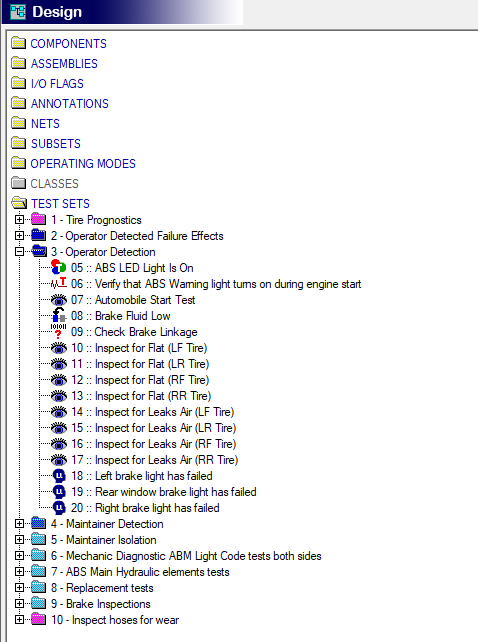Collapse the 3 - Operator Detection node
Viewport: 478px width, 642px height.
click(x=19, y=251)
